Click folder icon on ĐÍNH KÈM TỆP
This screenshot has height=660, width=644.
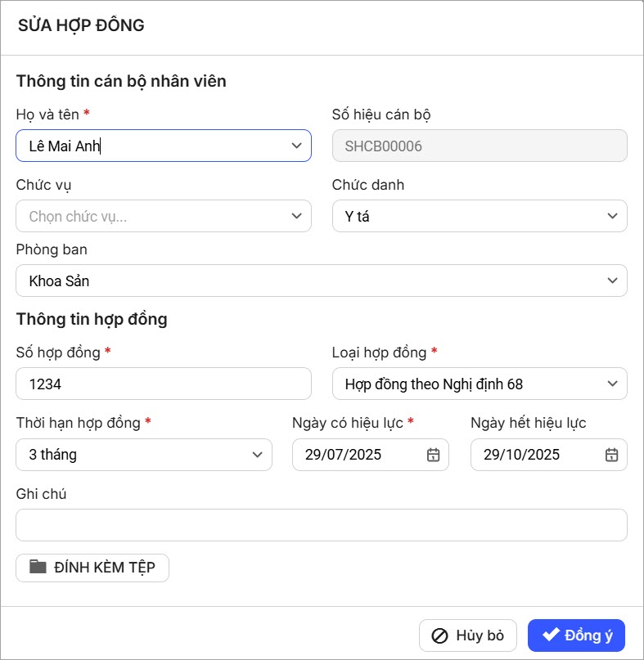coord(38,567)
